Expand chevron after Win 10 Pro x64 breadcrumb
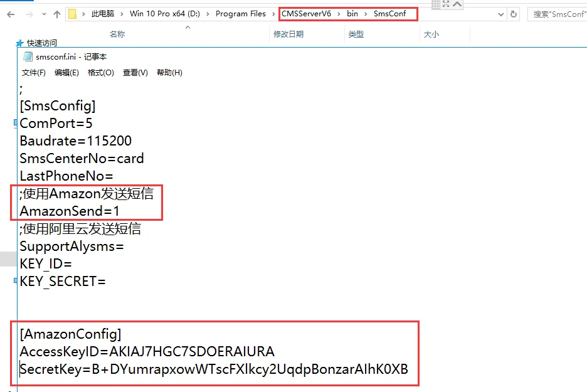 [208, 14]
